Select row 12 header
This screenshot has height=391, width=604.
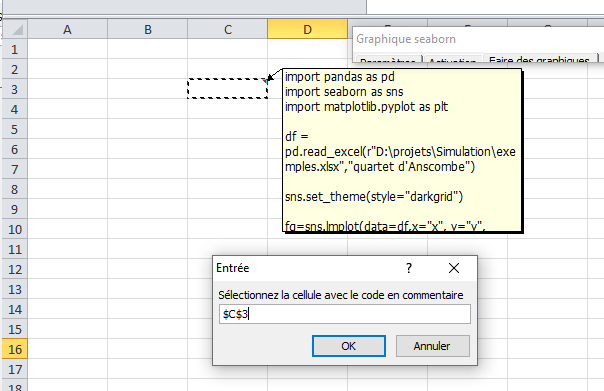15,270
